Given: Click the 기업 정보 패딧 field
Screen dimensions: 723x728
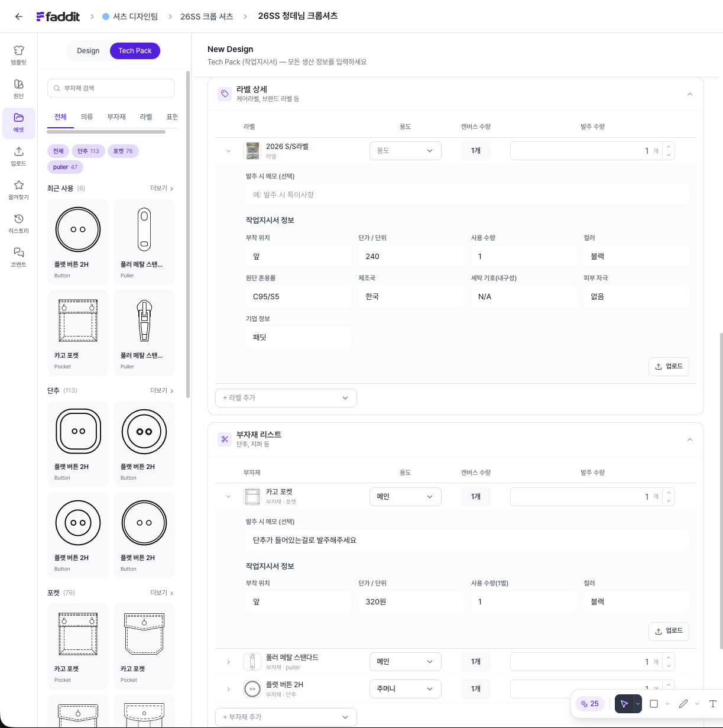Looking at the screenshot, I should coord(299,338).
